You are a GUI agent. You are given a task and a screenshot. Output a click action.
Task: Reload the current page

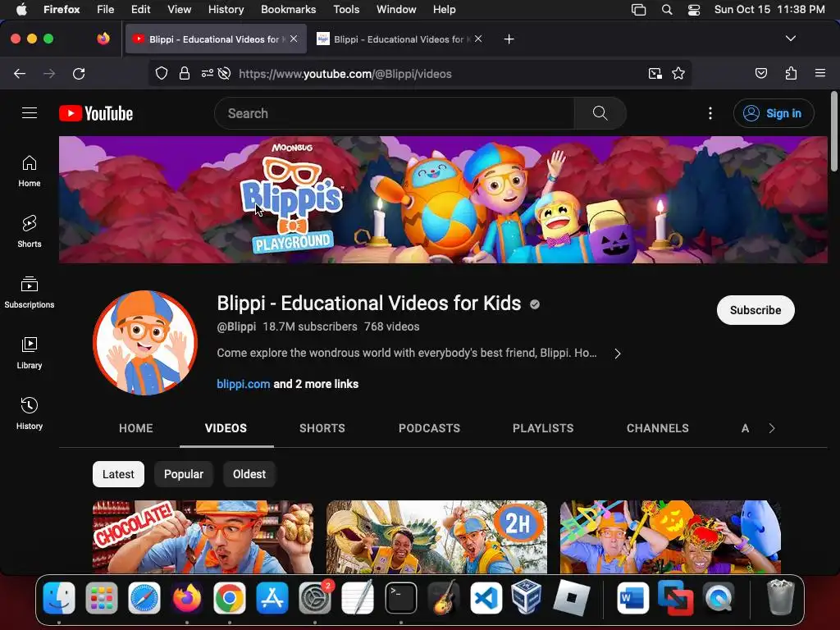(x=79, y=73)
